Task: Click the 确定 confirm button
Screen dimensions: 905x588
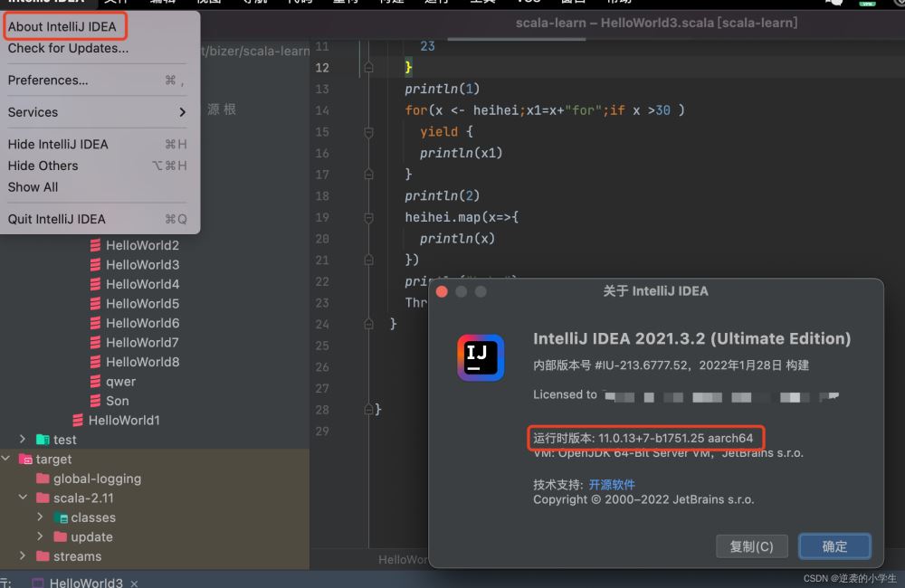Action: coord(834,546)
